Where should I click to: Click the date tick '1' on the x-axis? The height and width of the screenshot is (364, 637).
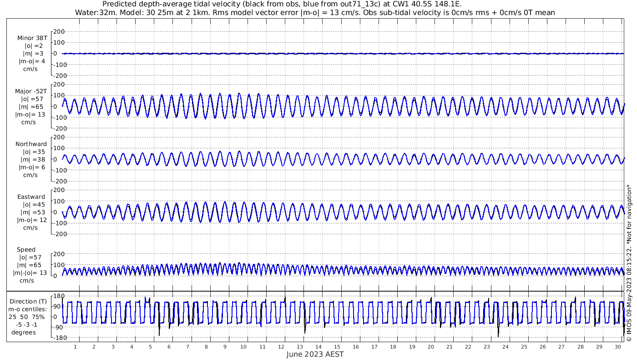pyautogui.click(x=75, y=347)
